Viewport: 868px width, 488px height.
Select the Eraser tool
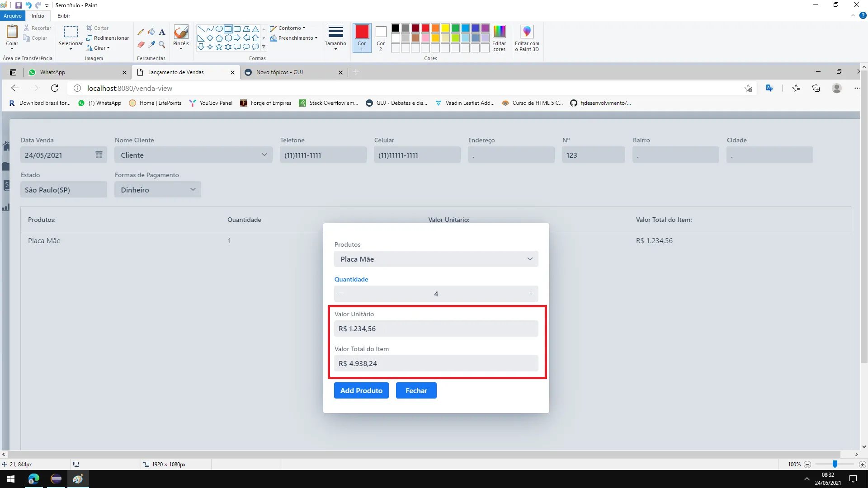click(141, 45)
